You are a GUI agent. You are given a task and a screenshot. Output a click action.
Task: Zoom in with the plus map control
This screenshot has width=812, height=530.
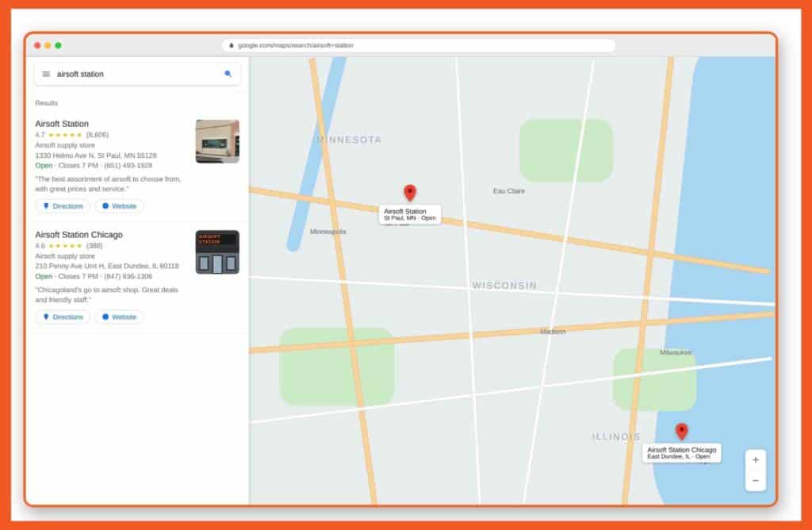click(x=756, y=460)
